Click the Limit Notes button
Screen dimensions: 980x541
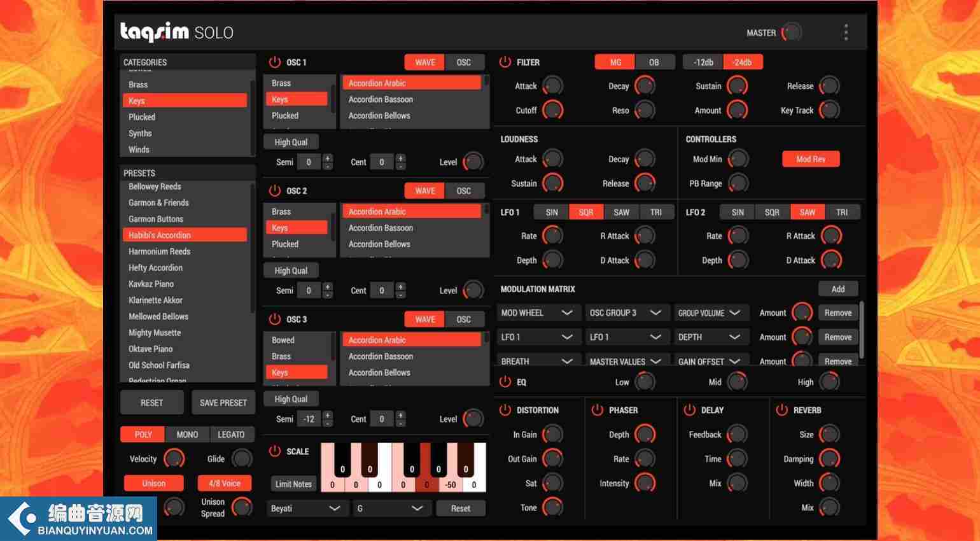click(x=293, y=484)
